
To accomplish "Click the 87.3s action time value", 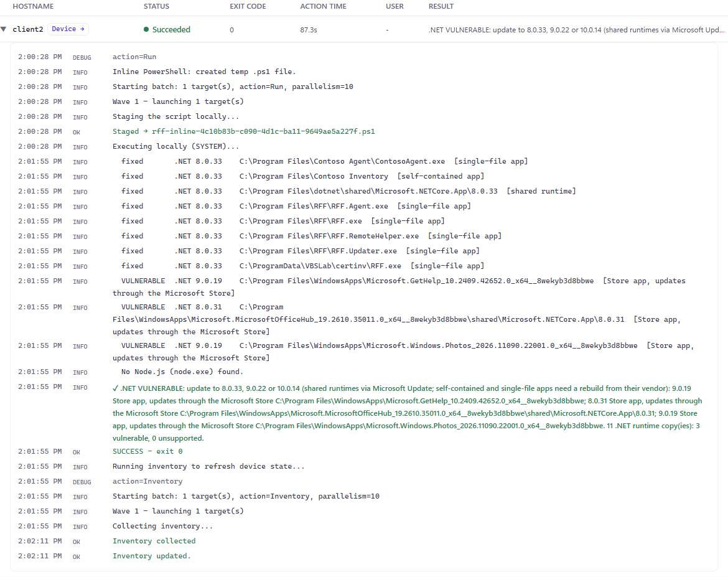I will [308, 30].
